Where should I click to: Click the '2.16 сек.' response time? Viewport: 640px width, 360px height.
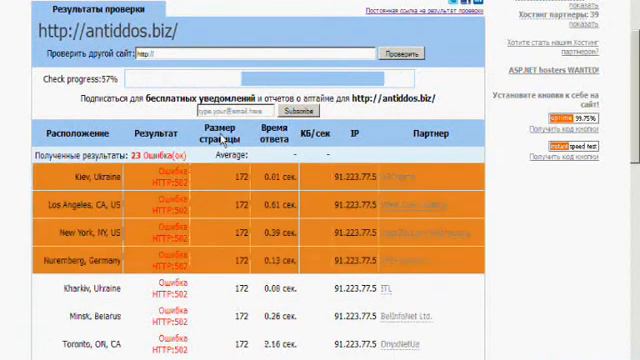click(x=280, y=344)
